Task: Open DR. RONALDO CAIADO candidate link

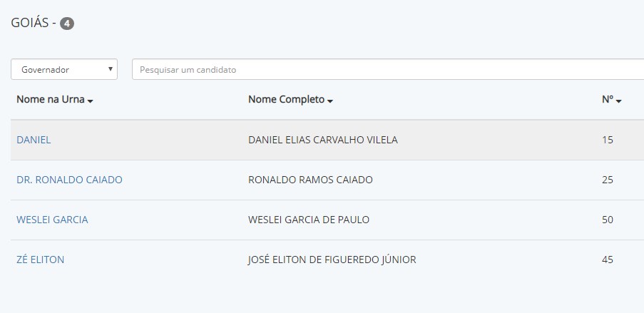Action: [69, 180]
